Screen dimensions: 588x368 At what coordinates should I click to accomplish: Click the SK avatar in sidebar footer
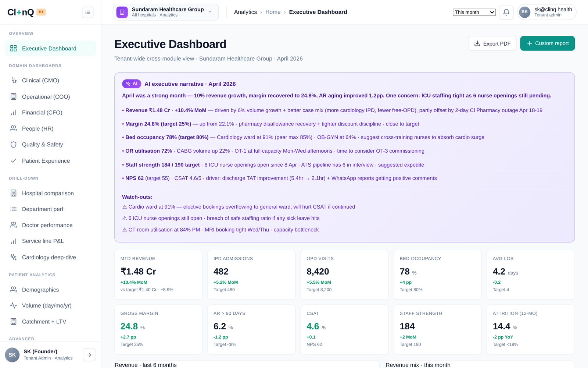click(x=12, y=355)
